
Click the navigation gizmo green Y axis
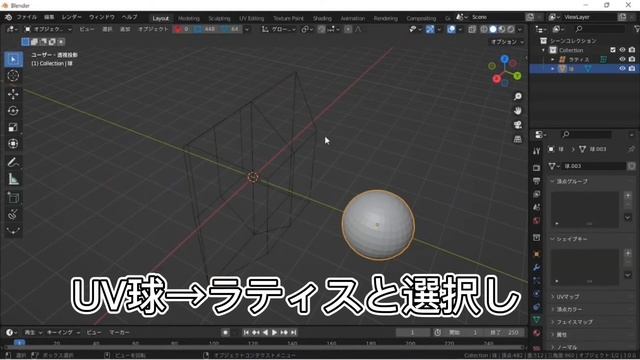[x=518, y=76]
